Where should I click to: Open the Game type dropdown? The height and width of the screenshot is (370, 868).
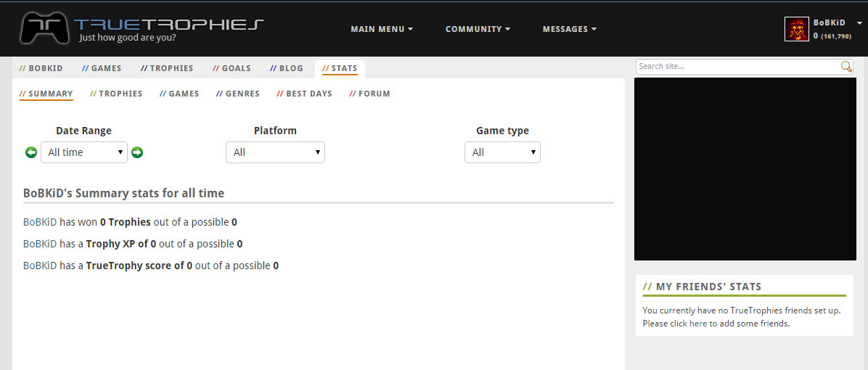pos(502,152)
